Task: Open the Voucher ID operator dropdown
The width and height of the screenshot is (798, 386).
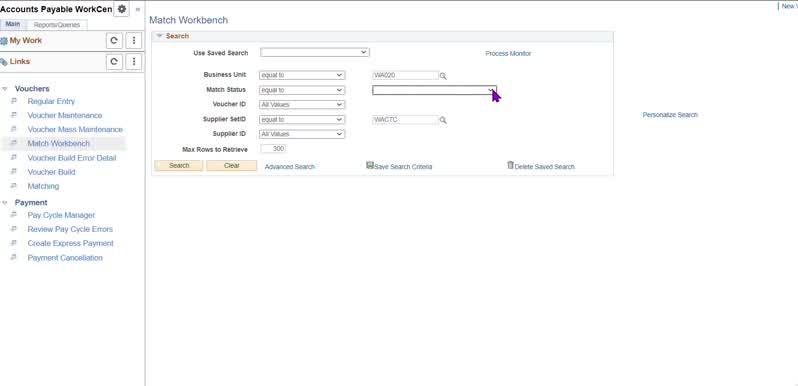Action: 302,105
